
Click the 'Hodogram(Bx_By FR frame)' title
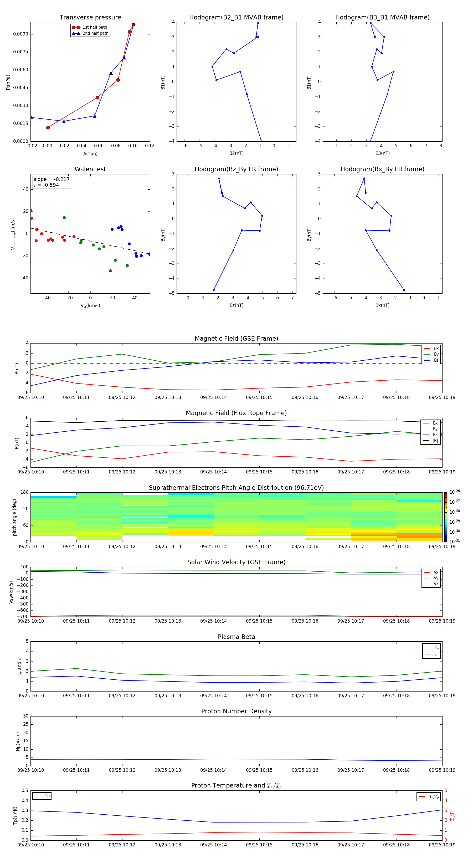pos(382,169)
